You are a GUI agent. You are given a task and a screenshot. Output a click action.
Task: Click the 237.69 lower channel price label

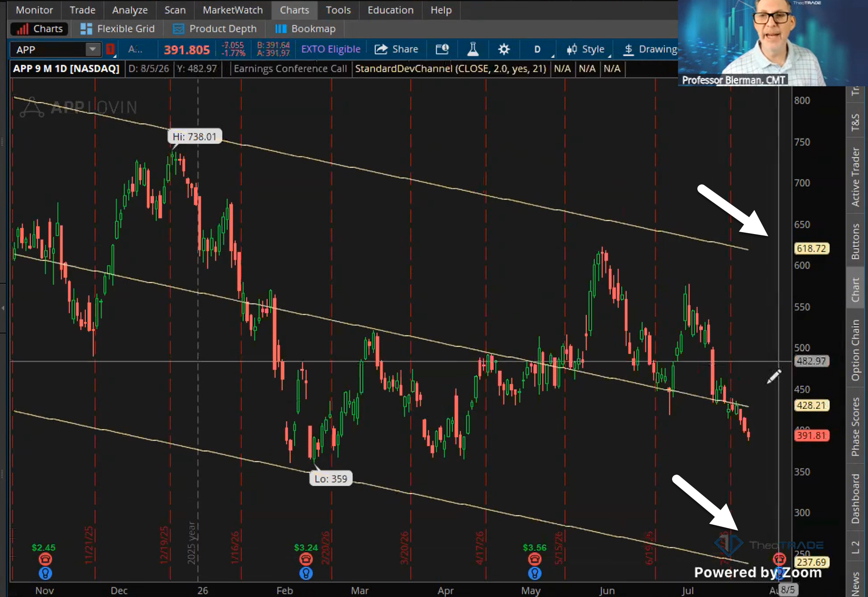[x=812, y=562]
